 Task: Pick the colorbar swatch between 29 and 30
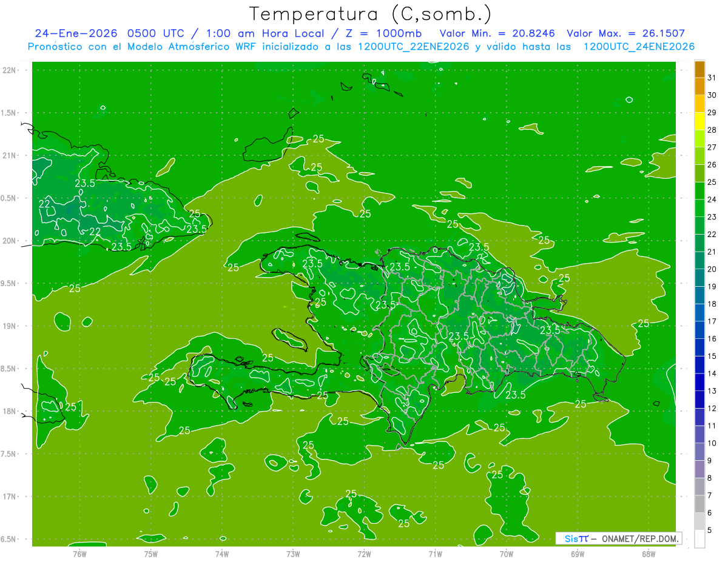[699, 104]
